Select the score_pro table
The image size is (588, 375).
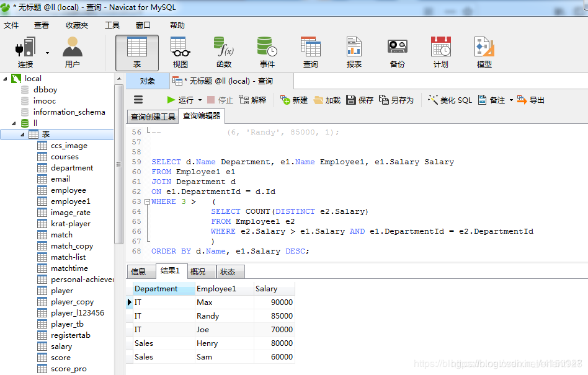[69, 369]
